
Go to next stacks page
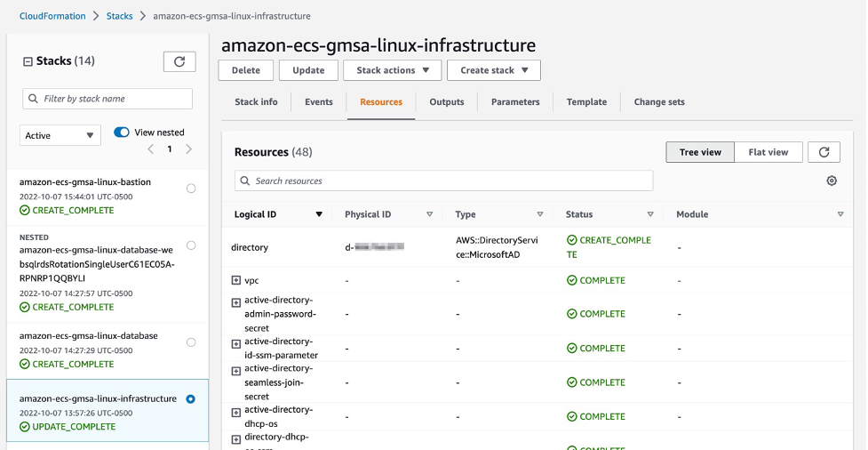click(188, 149)
